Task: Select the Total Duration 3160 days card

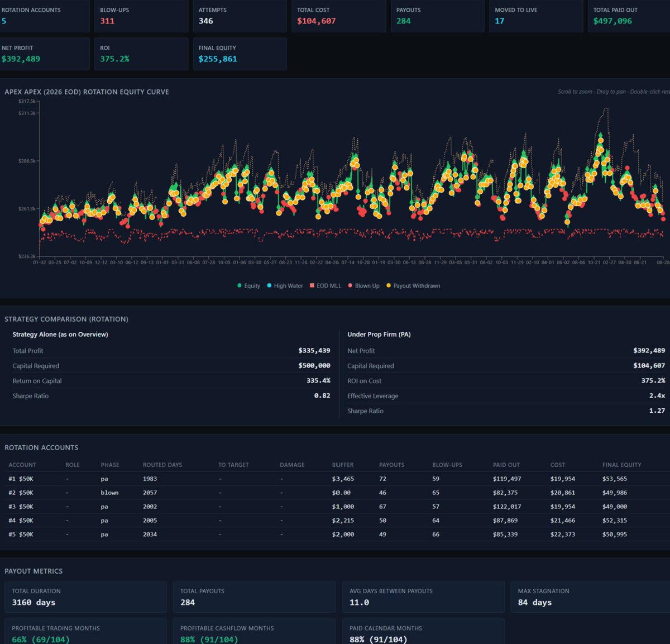Action: coord(85,597)
